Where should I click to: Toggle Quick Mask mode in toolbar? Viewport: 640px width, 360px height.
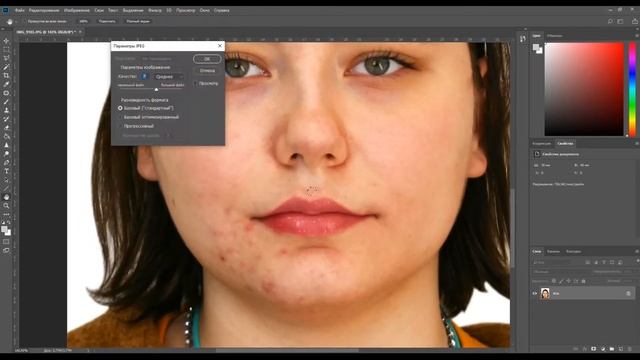6,242
